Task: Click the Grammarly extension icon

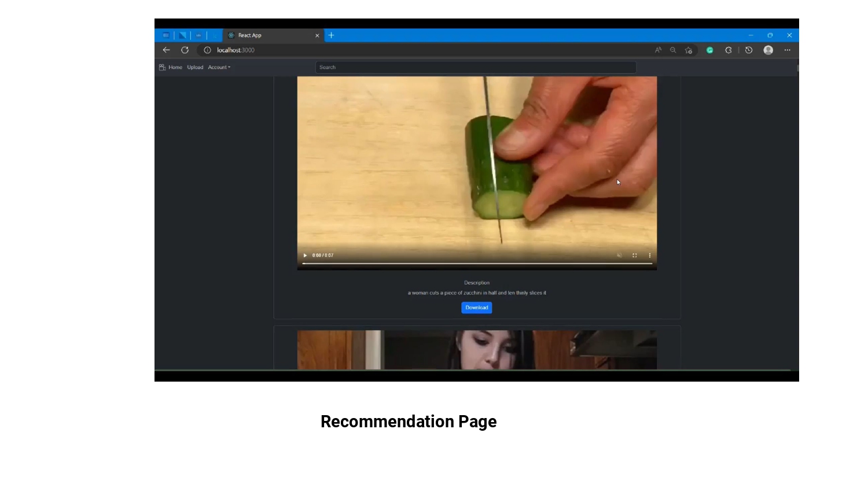Action: coord(710,50)
